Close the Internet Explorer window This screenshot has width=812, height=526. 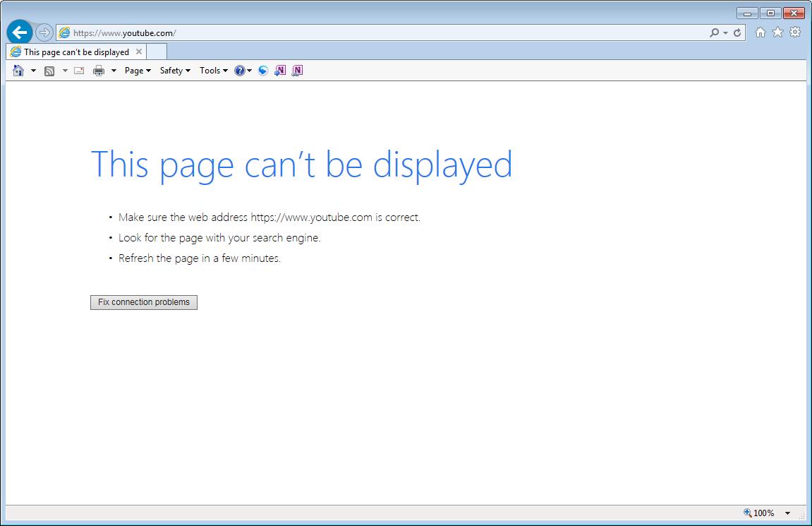[x=794, y=13]
